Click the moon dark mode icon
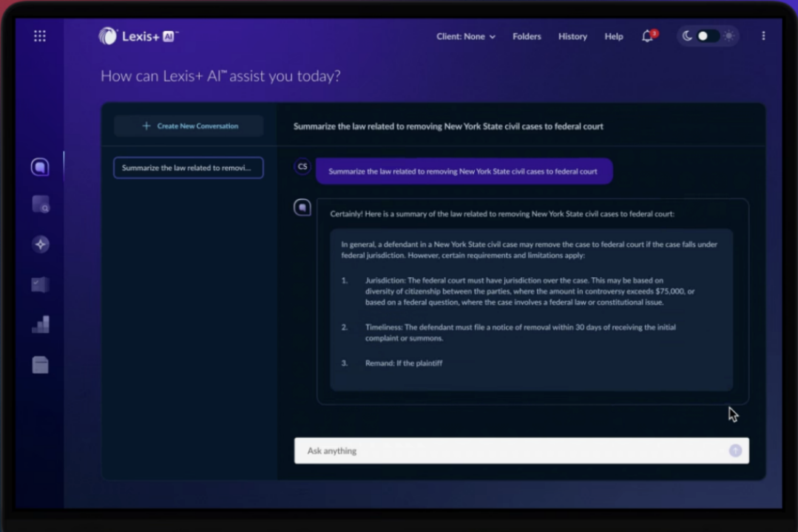 point(687,36)
